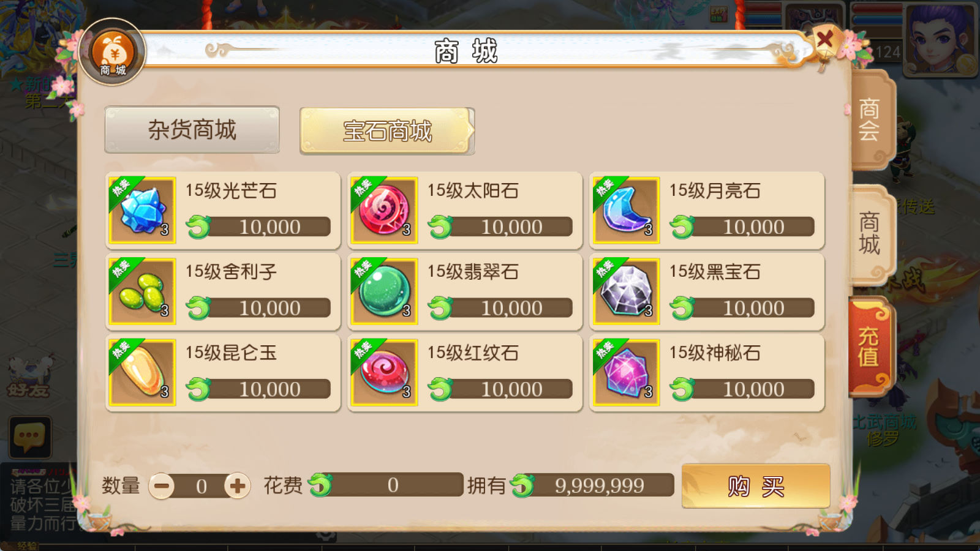Select the 15级昆仑玉 yellow jade icon
Viewport: 980px width, 551px height.
point(142,373)
